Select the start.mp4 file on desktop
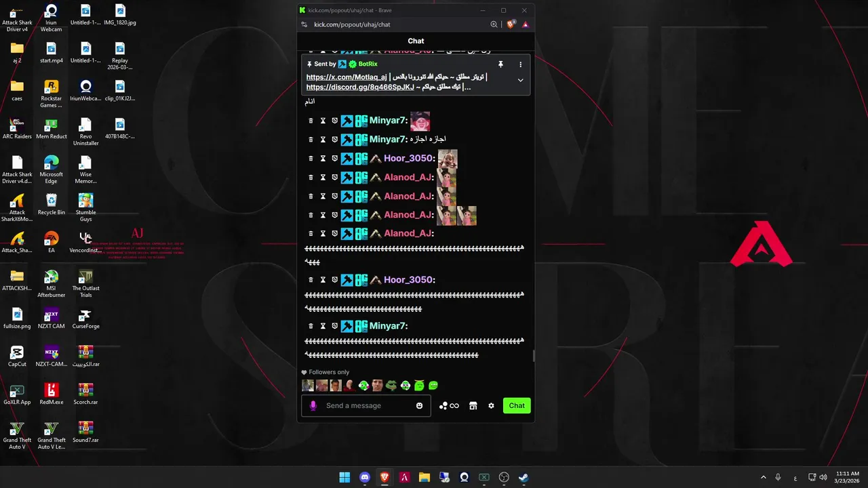868x488 pixels. point(51,52)
